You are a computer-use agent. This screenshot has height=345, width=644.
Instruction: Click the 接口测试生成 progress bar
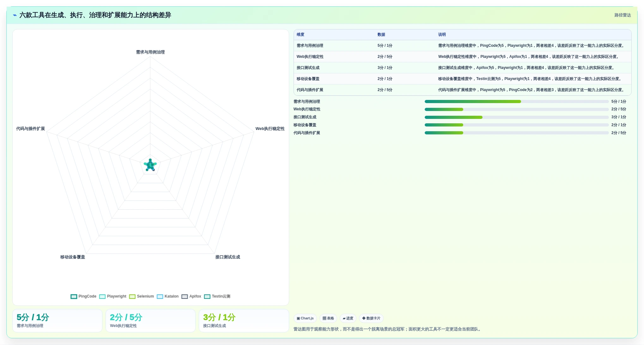pos(517,117)
